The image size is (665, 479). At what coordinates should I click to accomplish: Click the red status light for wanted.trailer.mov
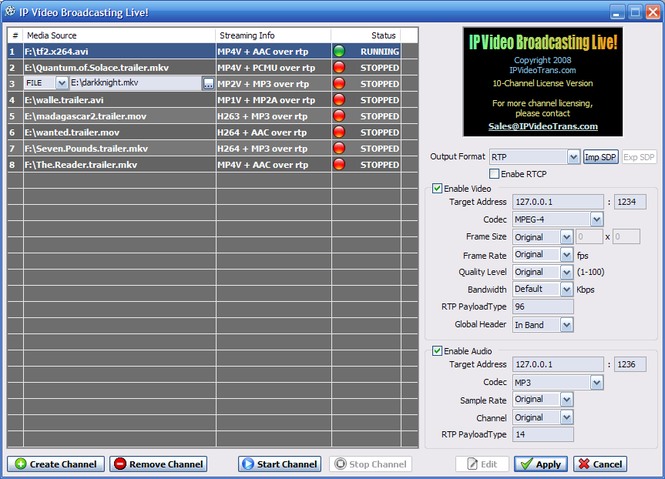pyautogui.click(x=339, y=132)
